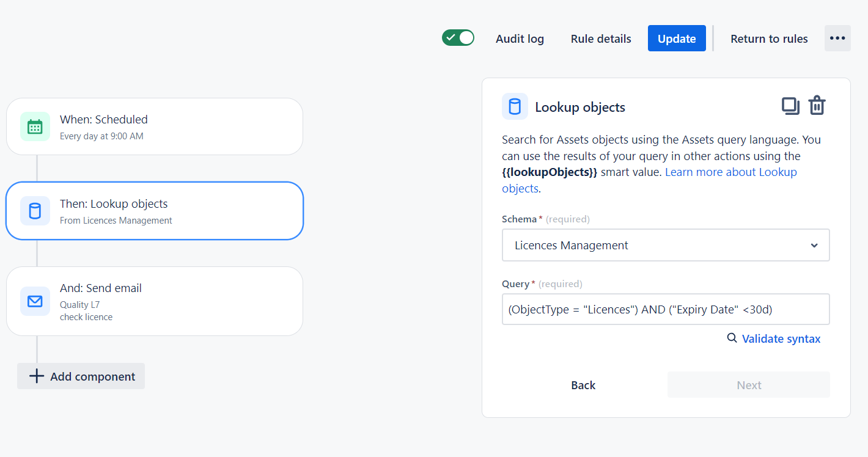
Task: Delete the Lookup objects action using trash icon
Action: click(x=817, y=105)
